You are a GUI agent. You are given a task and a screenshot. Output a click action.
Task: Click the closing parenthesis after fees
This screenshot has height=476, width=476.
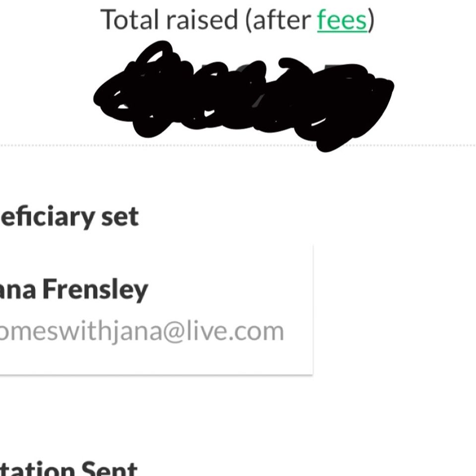371,21
